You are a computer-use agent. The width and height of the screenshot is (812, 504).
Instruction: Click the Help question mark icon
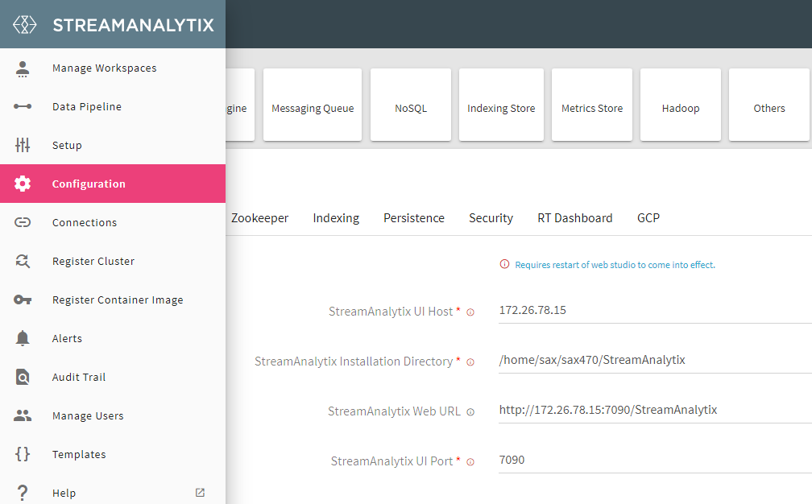[23, 493]
